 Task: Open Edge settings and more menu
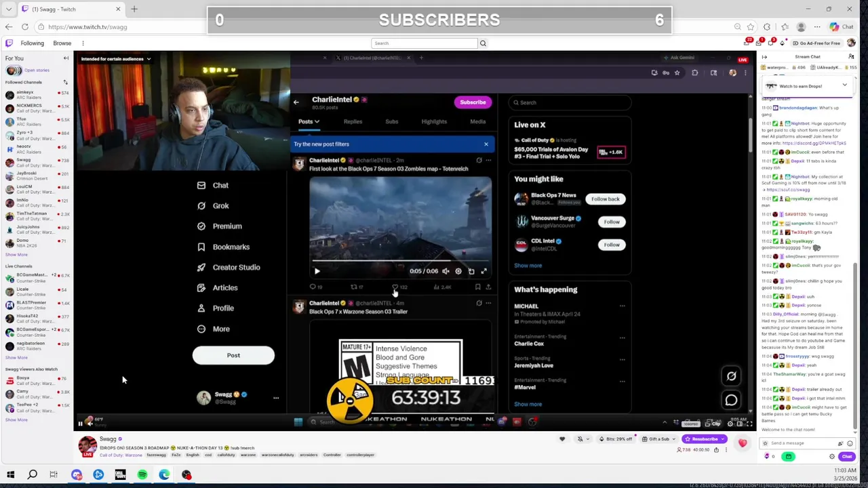point(817,27)
